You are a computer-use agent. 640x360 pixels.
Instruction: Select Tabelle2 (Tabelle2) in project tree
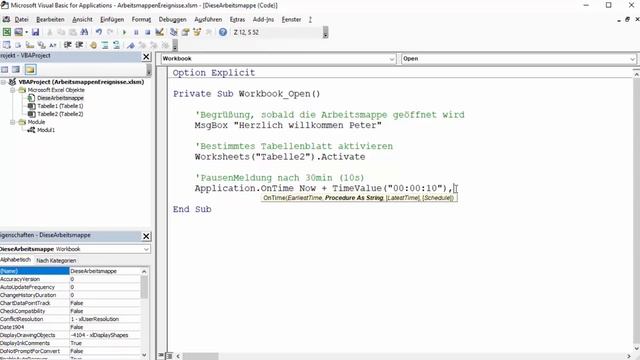[x=60, y=114]
